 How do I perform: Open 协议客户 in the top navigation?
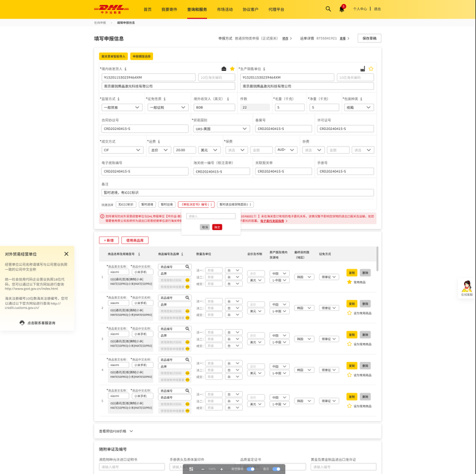tap(250, 10)
